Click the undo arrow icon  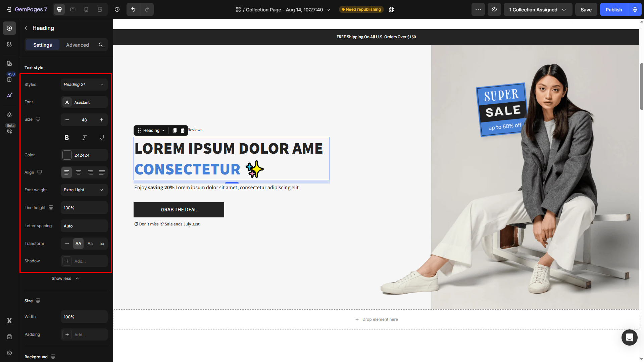click(133, 9)
